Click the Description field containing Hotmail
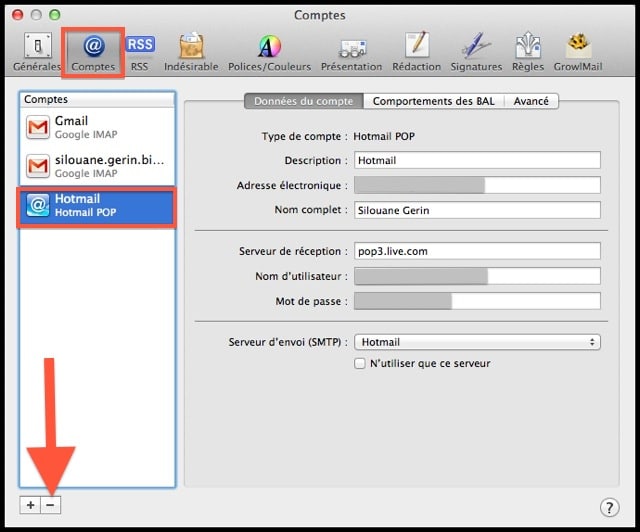 [477, 160]
